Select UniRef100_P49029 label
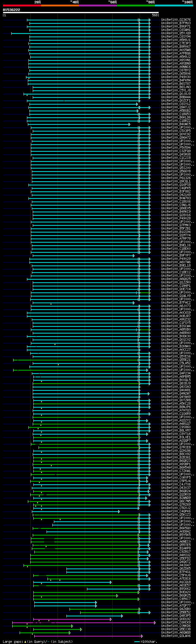 (176, 259)
